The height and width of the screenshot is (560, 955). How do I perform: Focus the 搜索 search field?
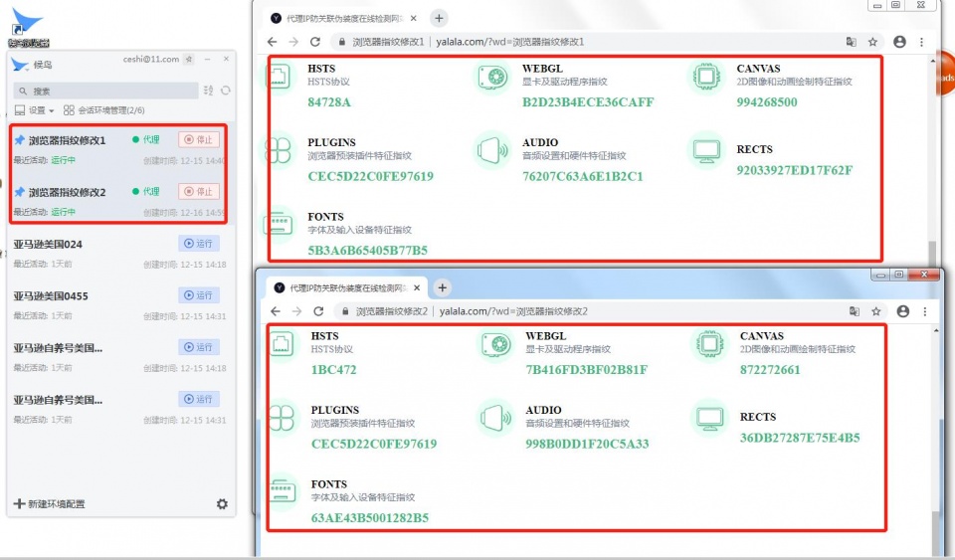(106, 92)
